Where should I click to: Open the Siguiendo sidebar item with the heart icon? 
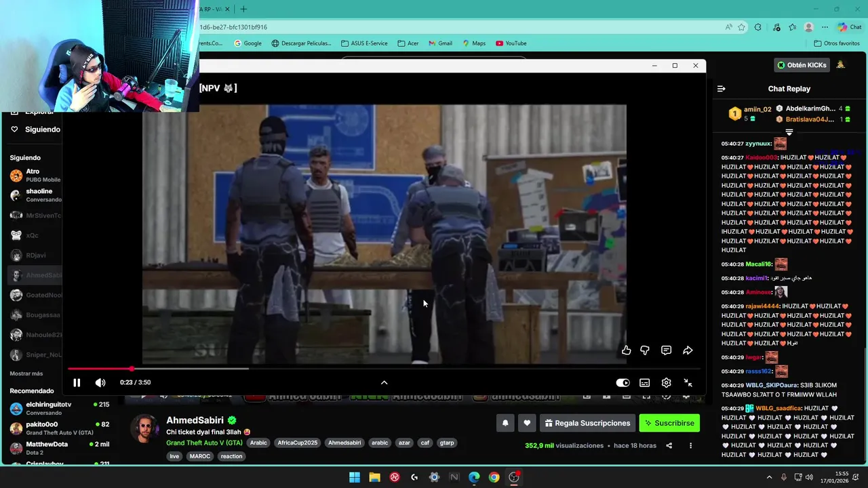click(x=35, y=129)
